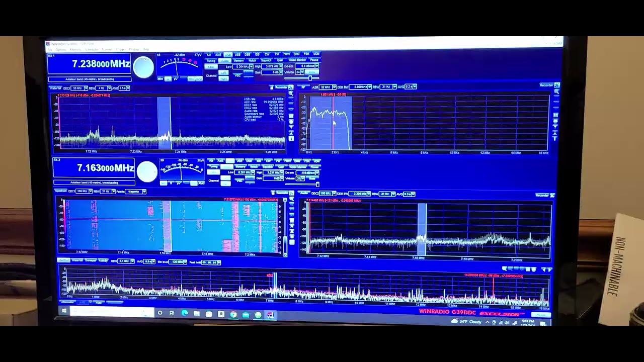Click the save icon beside the audio spectrum

point(556,115)
